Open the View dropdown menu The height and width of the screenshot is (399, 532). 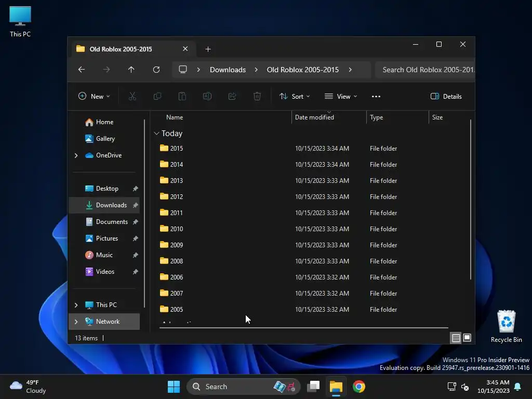coord(341,96)
